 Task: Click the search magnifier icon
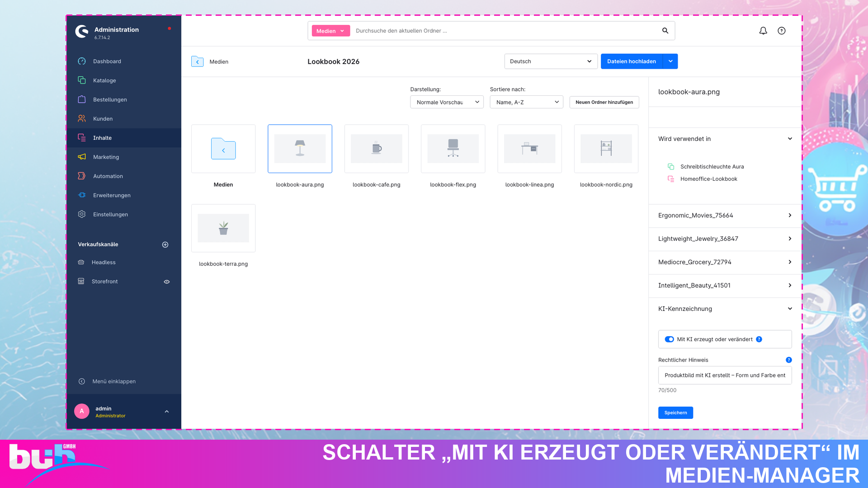pos(665,31)
